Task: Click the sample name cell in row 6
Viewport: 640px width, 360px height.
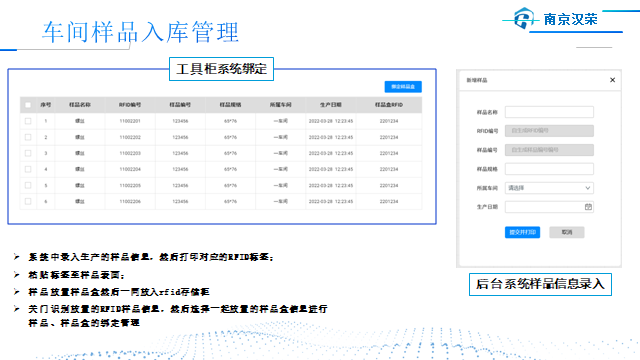Action: coord(80,201)
